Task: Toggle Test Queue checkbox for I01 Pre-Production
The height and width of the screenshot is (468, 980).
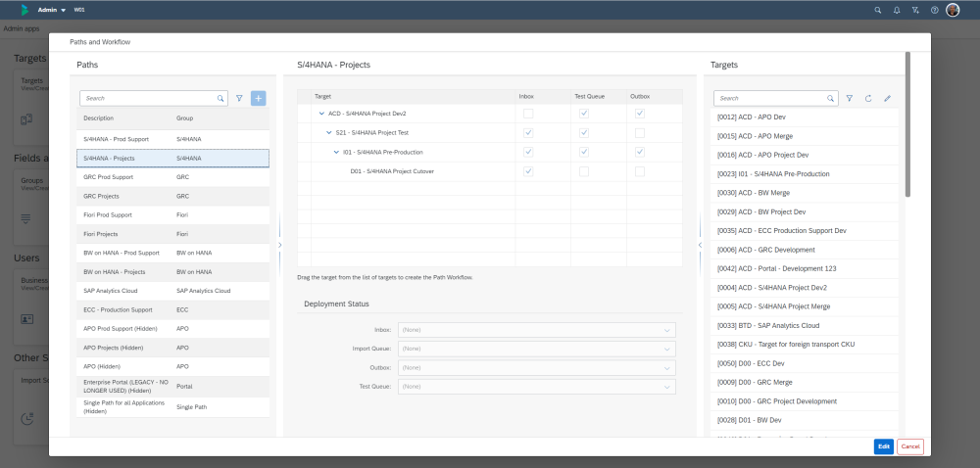Action: (x=584, y=153)
